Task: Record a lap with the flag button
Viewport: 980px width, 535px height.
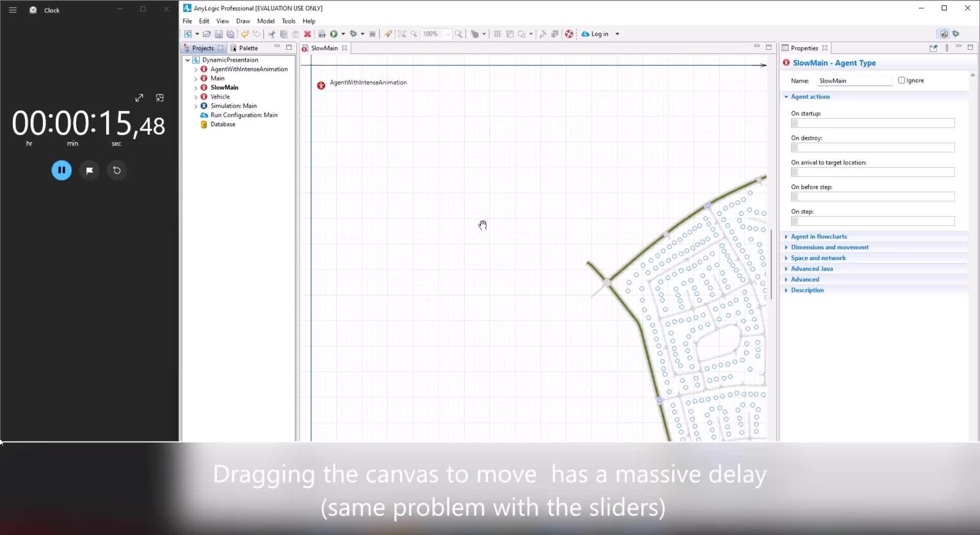Action: (x=89, y=171)
